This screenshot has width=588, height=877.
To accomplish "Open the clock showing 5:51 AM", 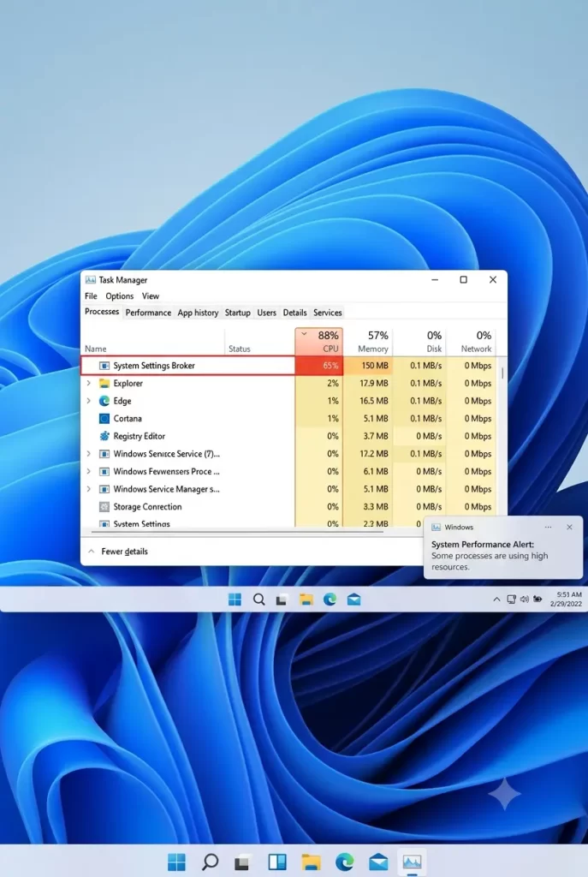I will [x=567, y=599].
